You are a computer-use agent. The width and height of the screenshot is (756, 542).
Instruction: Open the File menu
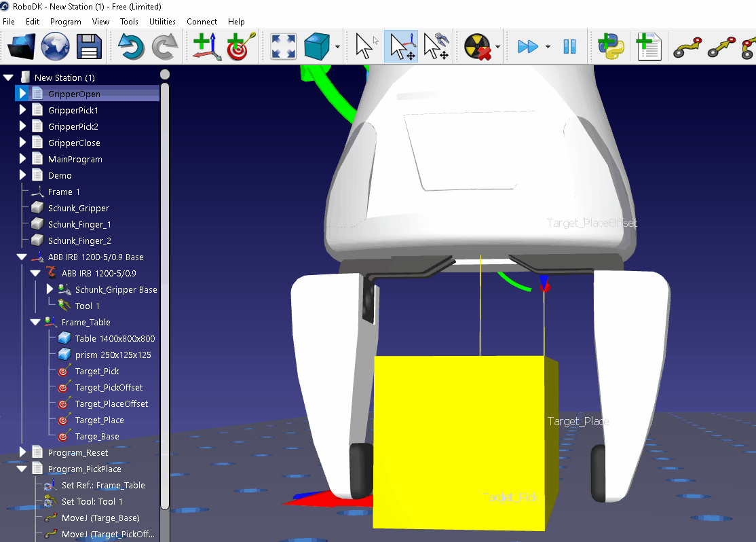coord(9,22)
